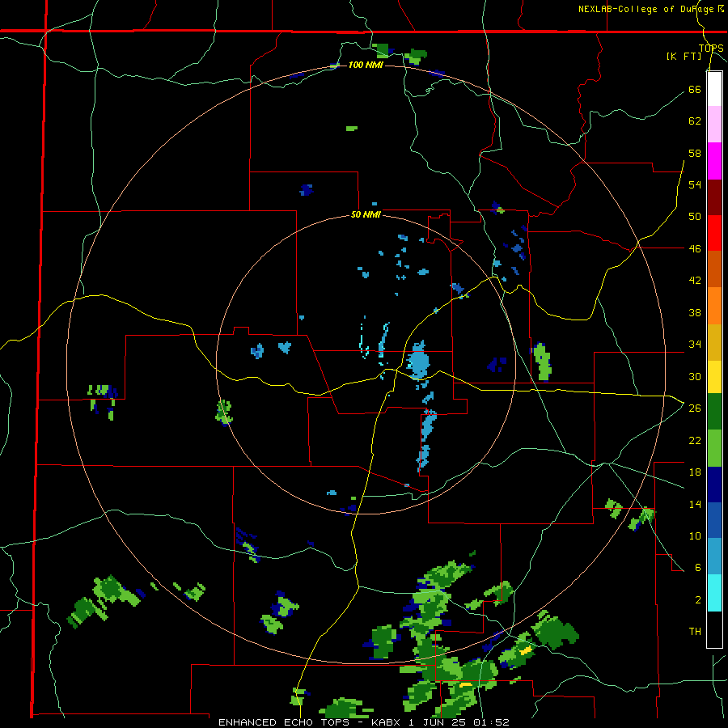The width and height of the screenshot is (728, 728).
Task: Click the cyan legend segment at 2
Action: 714,593
